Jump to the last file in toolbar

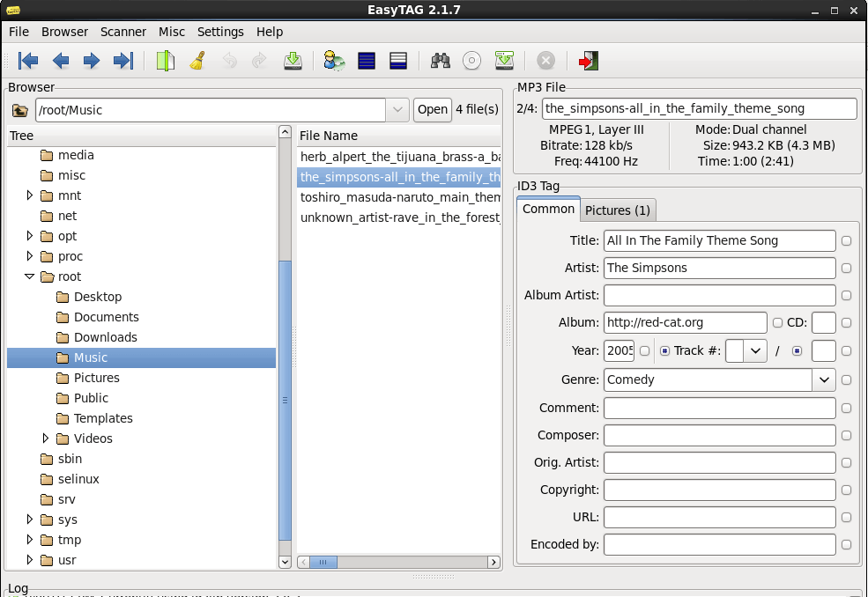122,61
